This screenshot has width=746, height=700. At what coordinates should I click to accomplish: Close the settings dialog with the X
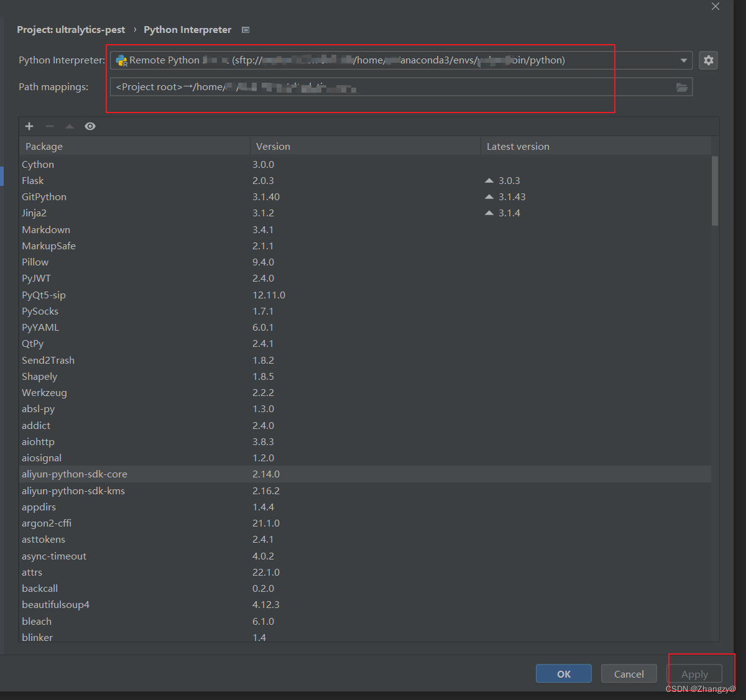pos(716,6)
